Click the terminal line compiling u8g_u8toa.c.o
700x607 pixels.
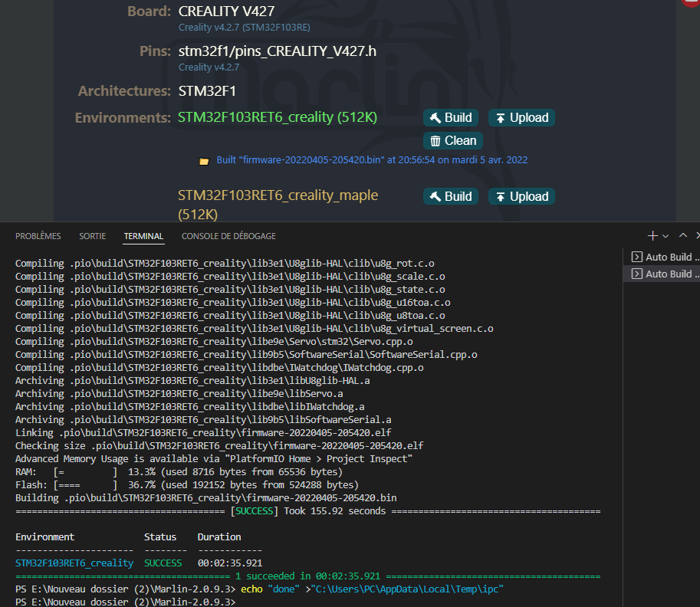(x=230, y=315)
